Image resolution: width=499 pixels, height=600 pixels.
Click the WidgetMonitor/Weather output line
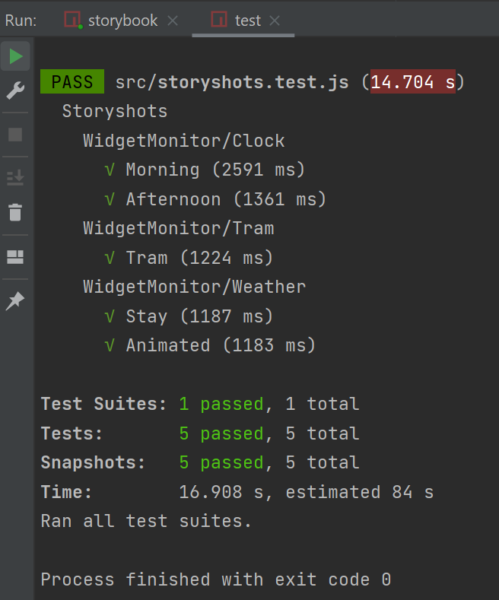(194, 287)
